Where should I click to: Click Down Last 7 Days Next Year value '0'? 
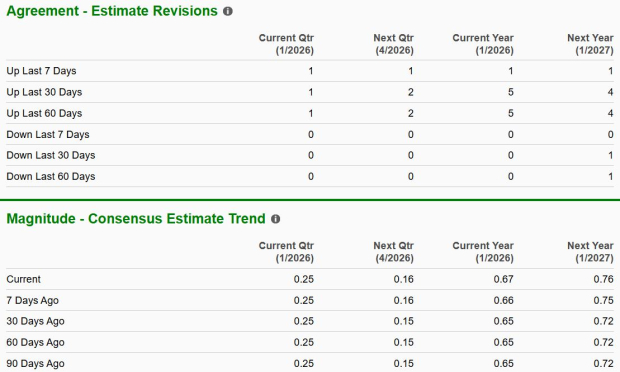click(611, 134)
